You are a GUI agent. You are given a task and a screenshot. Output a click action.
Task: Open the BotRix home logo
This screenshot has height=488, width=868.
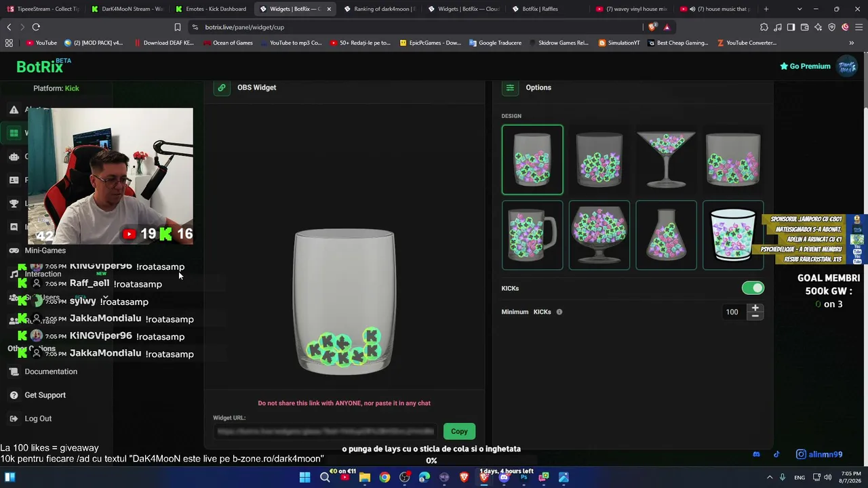[x=44, y=66]
